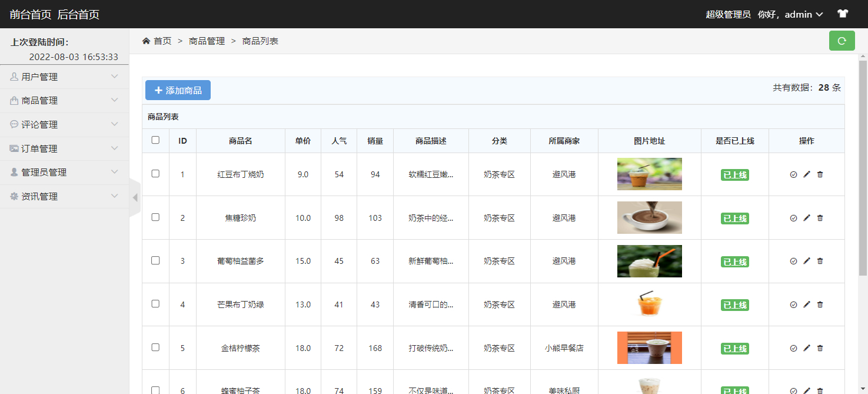Delete 芒果布丁奶绿 via its trash icon
868x394 pixels.
(820, 304)
